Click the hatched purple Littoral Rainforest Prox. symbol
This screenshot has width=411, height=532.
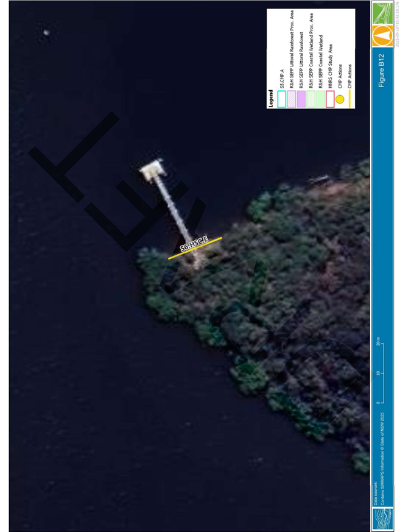[x=291, y=99]
